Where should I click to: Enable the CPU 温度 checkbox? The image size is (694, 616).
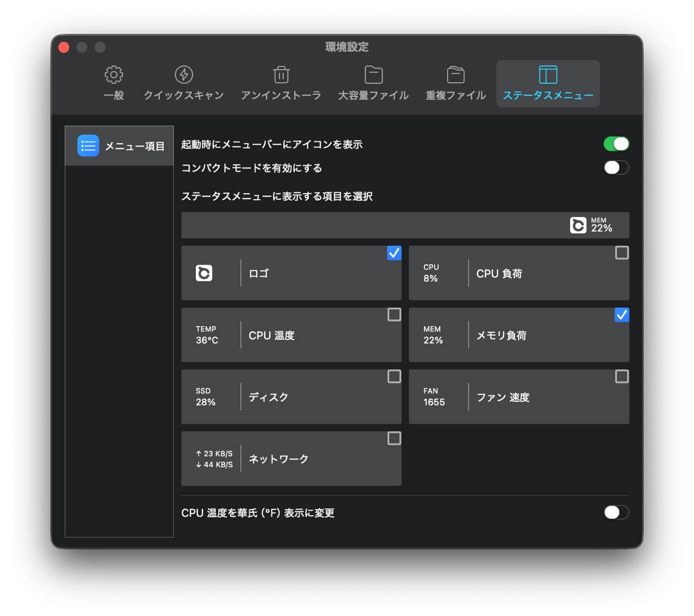394,316
